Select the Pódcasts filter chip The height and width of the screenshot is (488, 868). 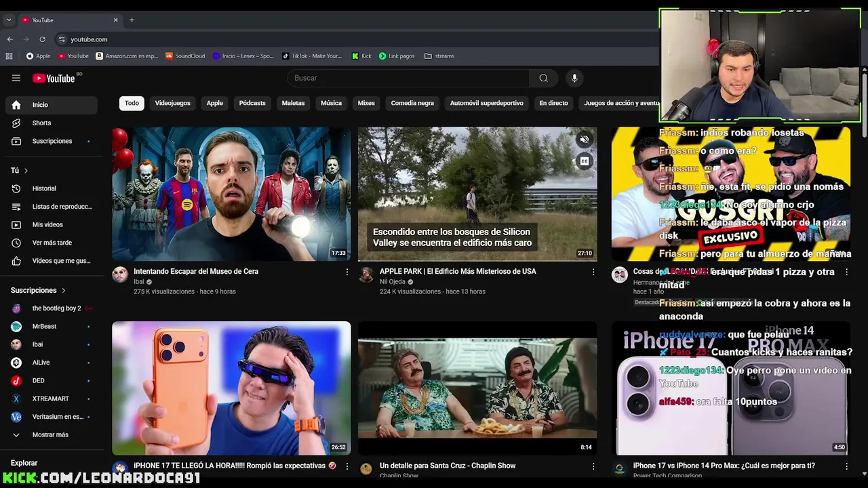click(252, 103)
